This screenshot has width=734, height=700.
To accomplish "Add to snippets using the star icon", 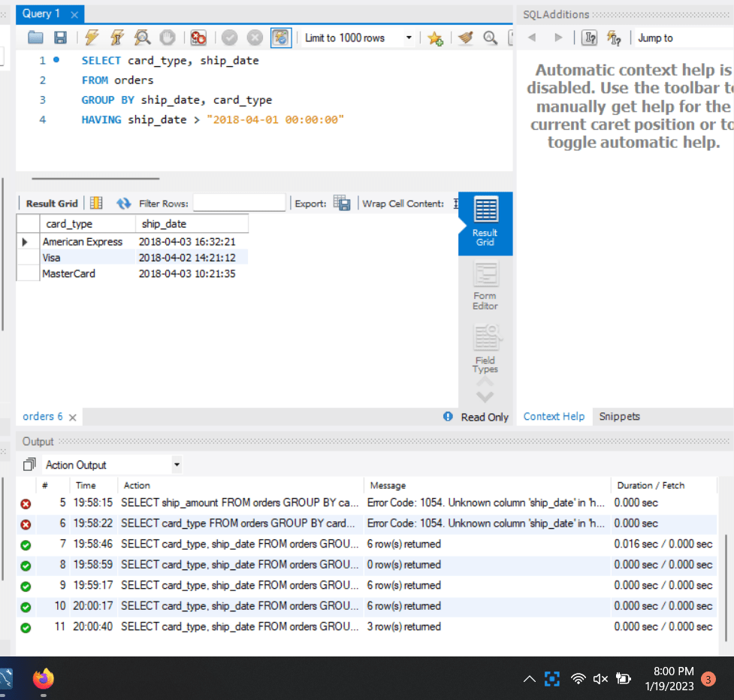I will [435, 38].
